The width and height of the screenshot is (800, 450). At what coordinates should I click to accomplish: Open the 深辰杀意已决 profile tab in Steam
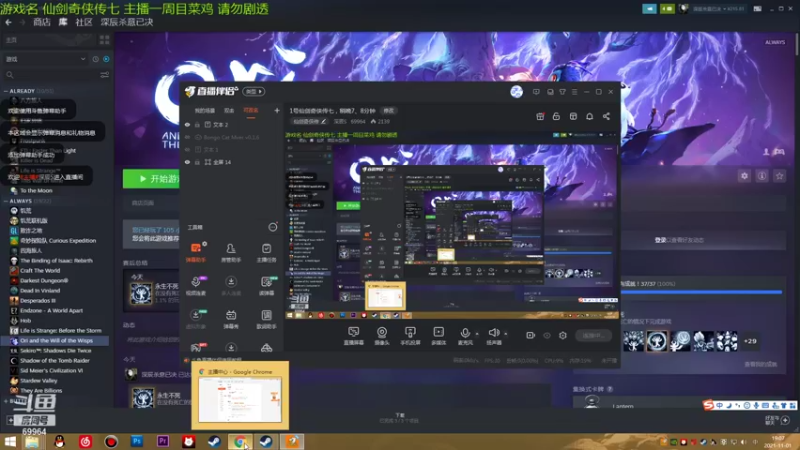click(127, 22)
